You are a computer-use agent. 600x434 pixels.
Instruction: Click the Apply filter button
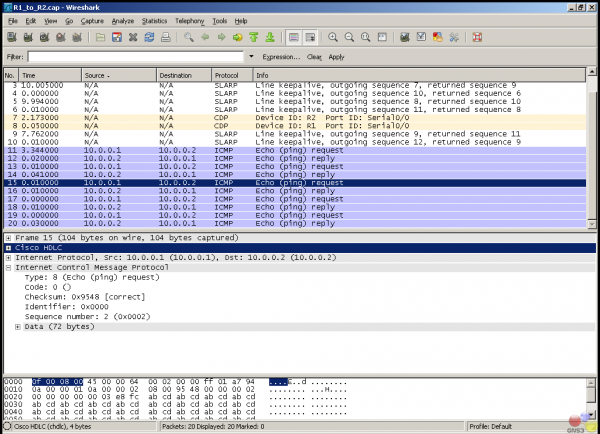(x=337, y=57)
